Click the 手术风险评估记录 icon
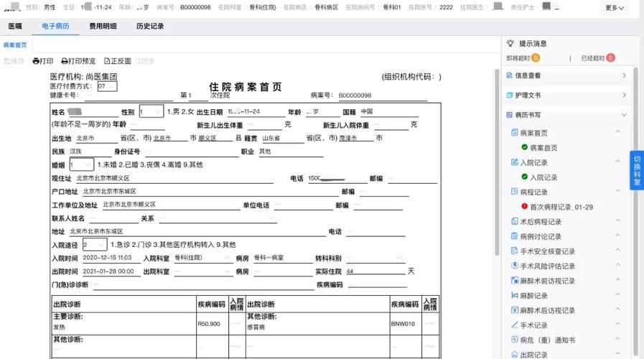The image size is (644, 359). click(514, 266)
